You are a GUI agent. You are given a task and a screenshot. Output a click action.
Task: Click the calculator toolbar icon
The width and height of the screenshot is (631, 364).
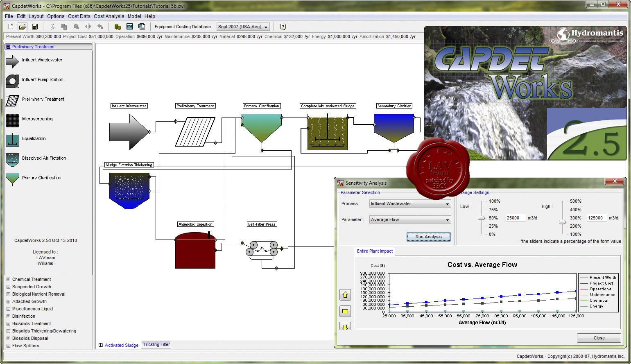pos(129,27)
